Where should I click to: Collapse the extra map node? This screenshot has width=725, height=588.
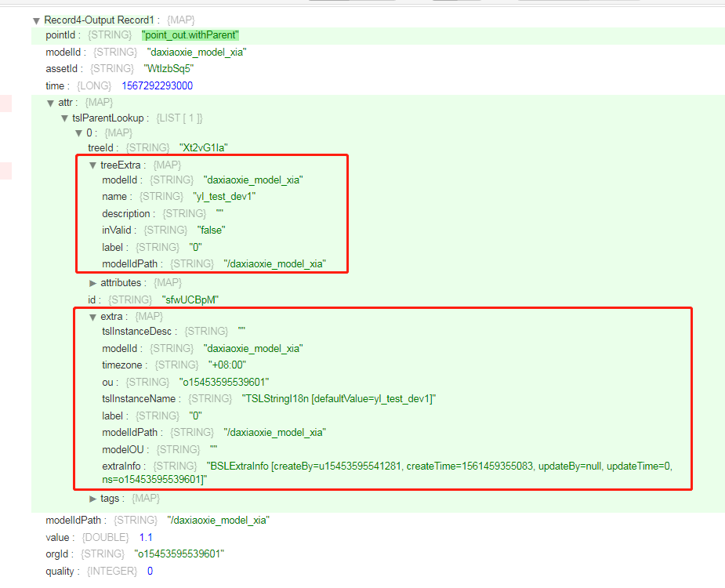click(x=92, y=316)
